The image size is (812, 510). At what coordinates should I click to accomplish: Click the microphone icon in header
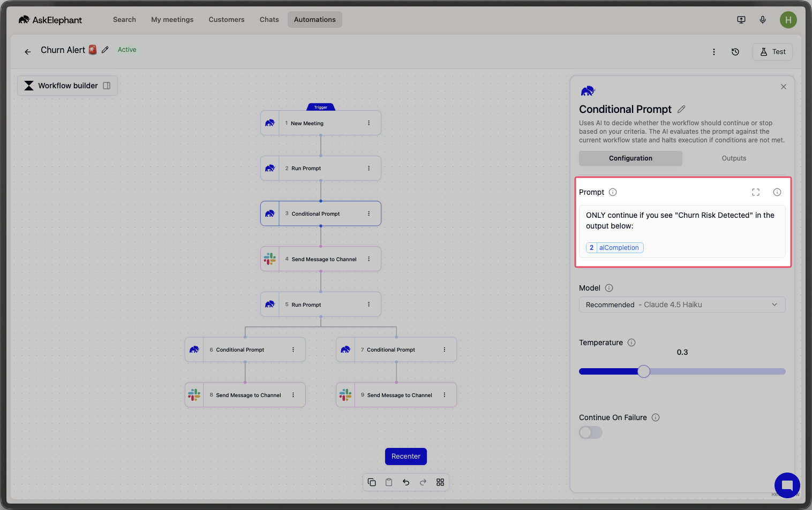pos(763,20)
